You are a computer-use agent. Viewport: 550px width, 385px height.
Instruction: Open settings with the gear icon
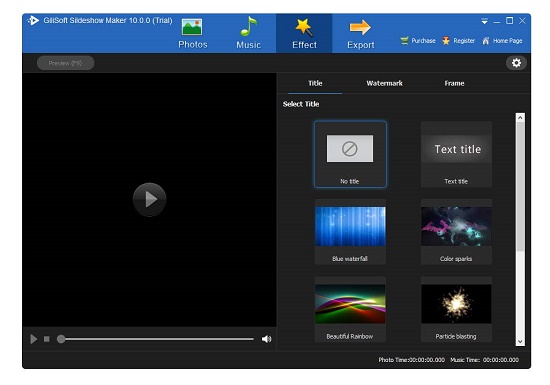(x=516, y=63)
